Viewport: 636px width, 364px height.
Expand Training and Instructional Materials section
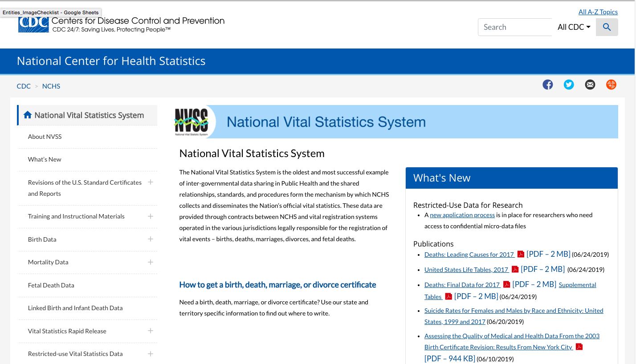tap(151, 216)
